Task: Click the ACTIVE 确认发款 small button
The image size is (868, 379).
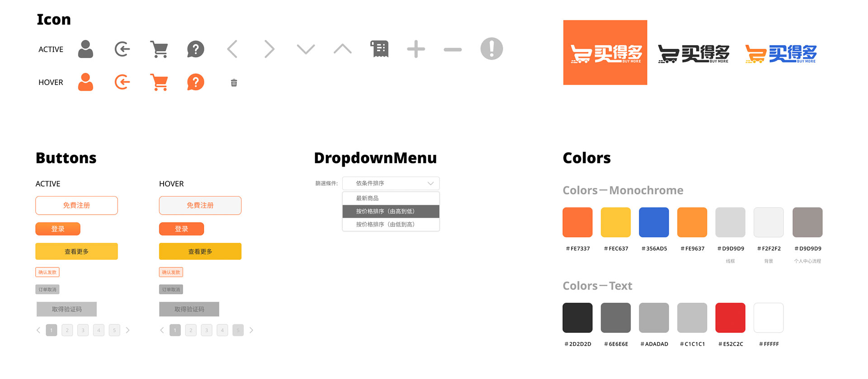Action: coord(47,272)
